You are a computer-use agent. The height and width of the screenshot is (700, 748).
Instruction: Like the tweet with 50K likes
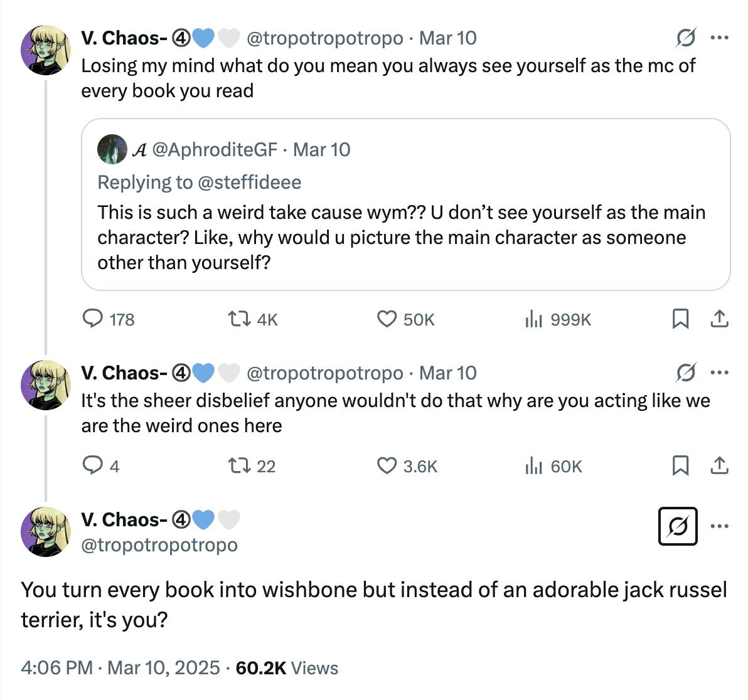click(387, 319)
